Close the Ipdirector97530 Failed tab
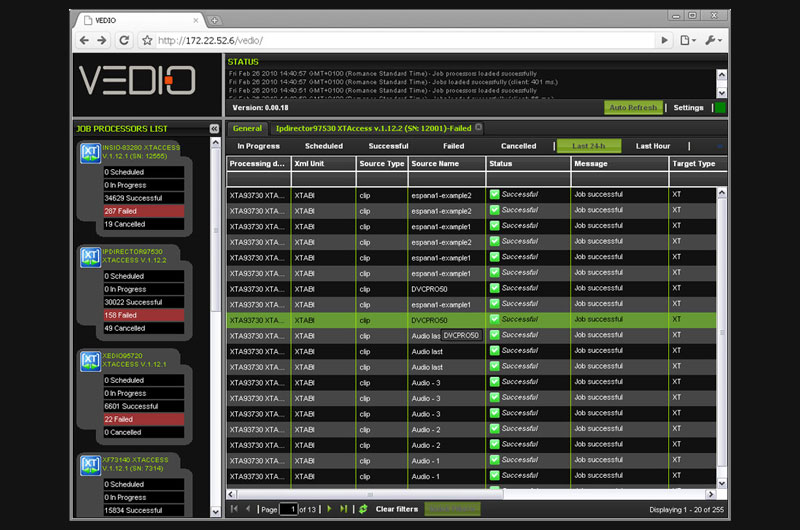This screenshot has height=530, width=800. point(479,128)
